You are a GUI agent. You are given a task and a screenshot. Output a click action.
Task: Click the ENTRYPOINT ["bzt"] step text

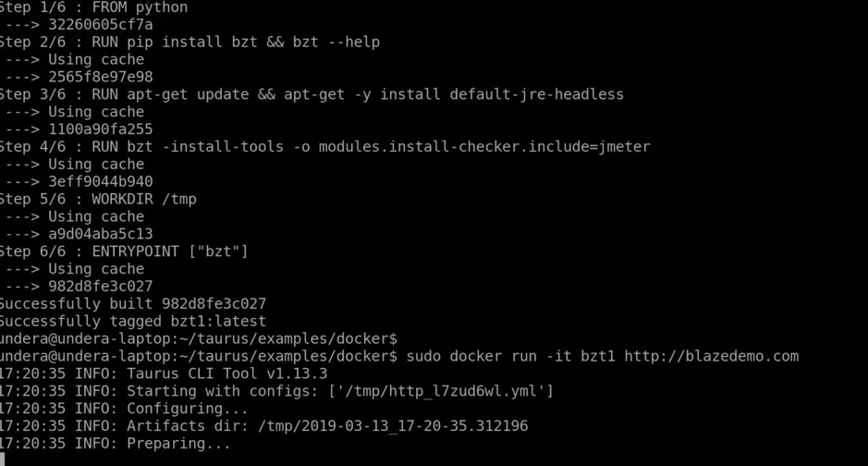pyautogui.click(x=170, y=251)
